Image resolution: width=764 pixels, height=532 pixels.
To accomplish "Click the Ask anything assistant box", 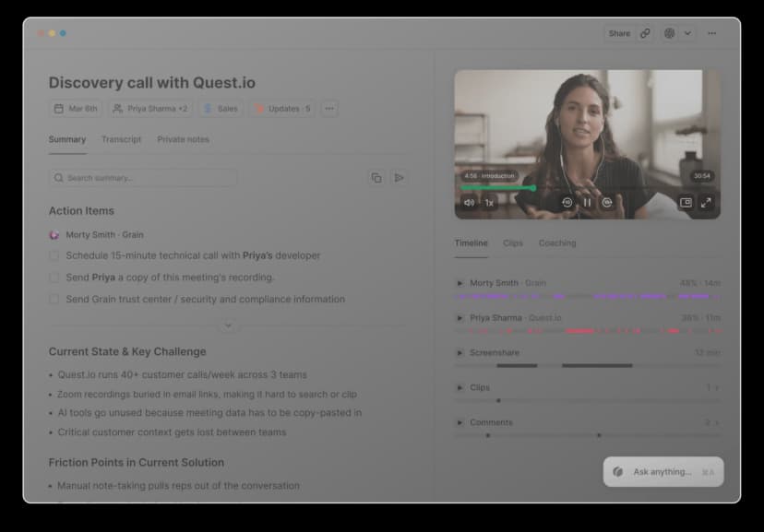I will (x=663, y=472).
